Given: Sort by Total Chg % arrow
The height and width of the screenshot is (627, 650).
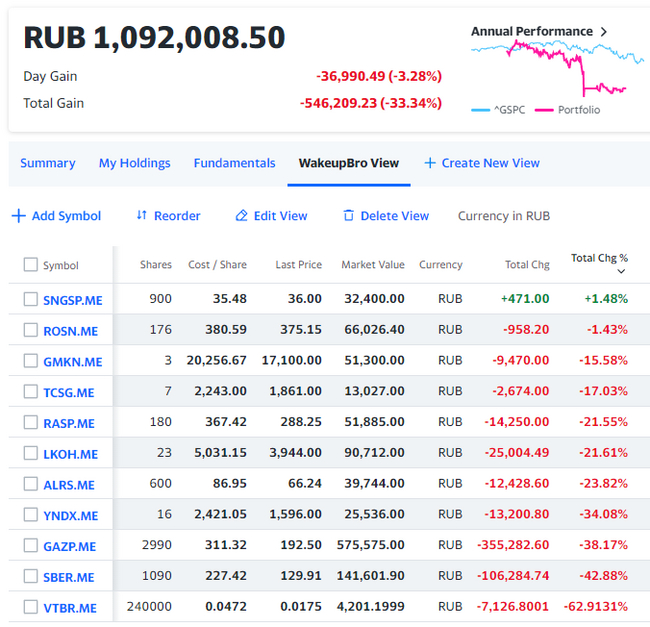Looking at the screenshot, I should [622, 271].
